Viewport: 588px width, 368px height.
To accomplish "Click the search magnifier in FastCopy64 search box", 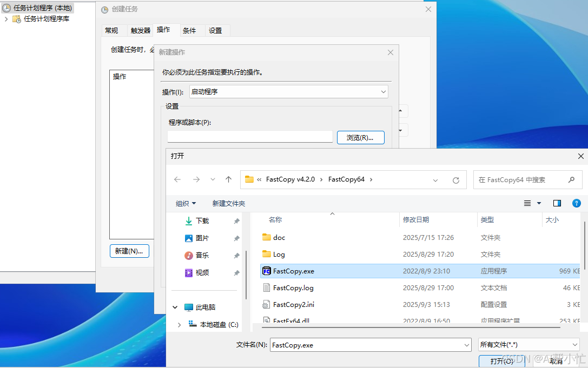I will tap(572, 179).
